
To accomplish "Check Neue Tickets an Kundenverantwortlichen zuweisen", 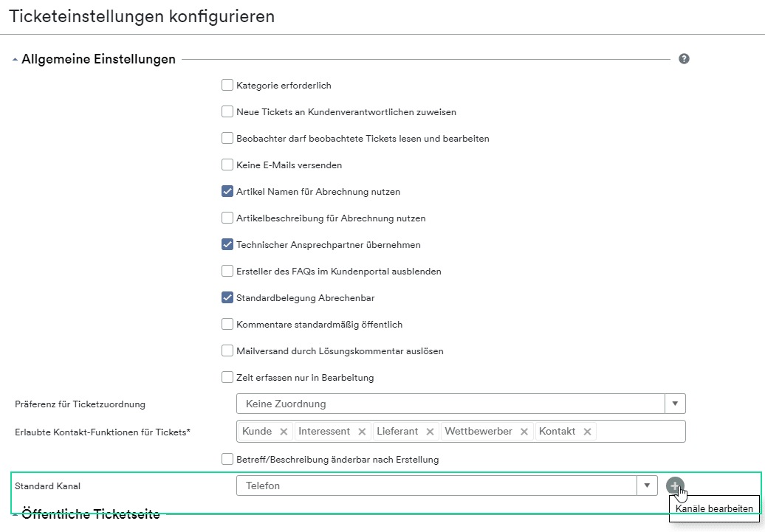I will point(227,111).
